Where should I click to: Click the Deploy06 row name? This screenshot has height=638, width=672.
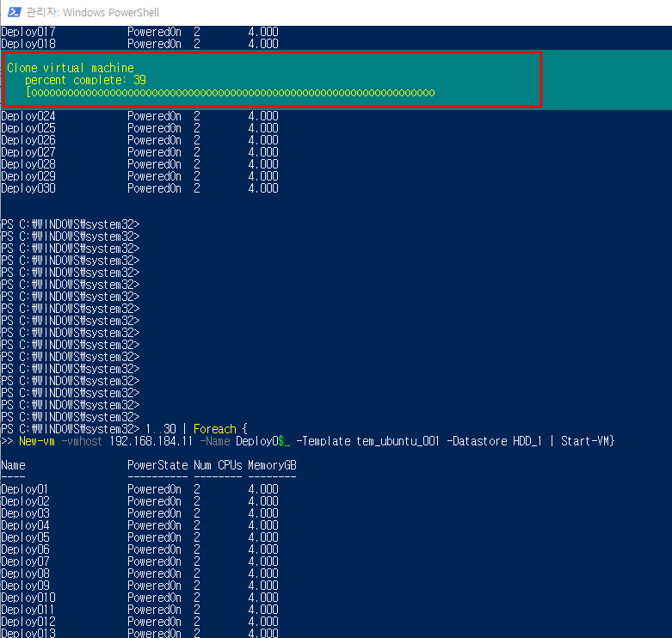tap(25, 549)
